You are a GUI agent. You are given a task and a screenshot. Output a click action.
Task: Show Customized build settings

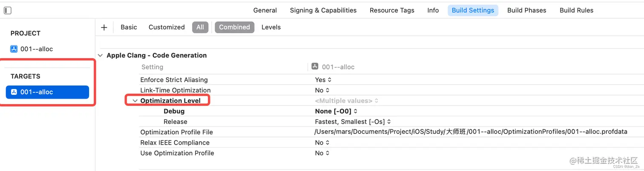[167, 27]
